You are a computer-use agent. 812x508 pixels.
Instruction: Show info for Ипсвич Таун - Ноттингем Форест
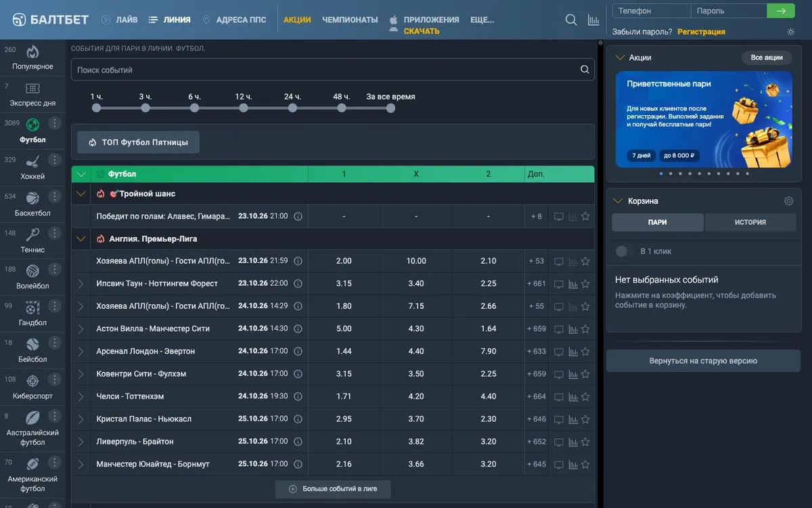298,284
